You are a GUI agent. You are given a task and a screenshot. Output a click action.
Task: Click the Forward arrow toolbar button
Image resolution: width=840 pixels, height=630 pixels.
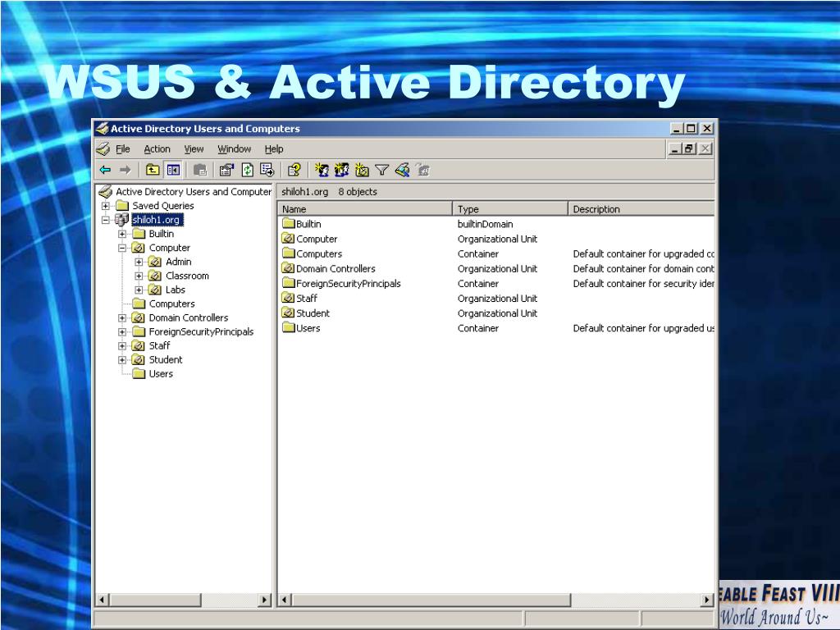point(125,171)
